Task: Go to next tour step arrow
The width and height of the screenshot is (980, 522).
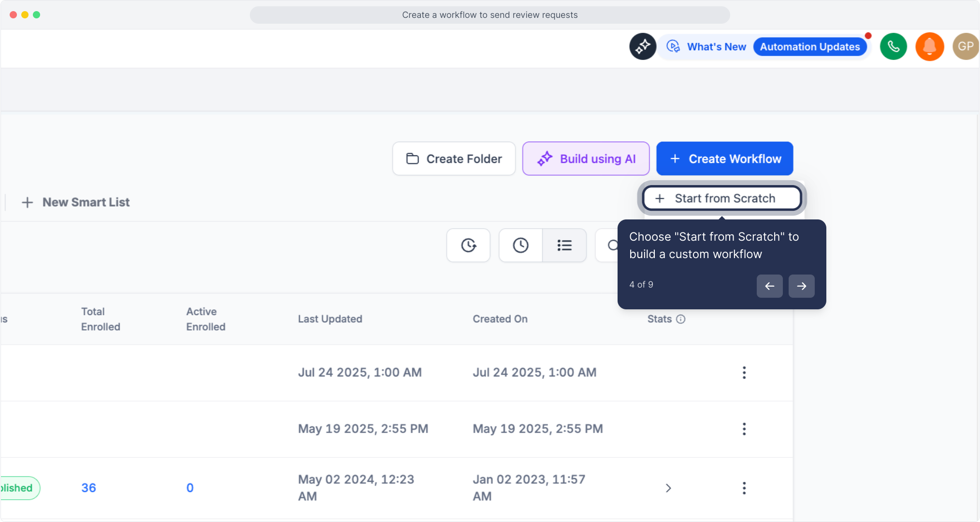Action: (801, 286)
